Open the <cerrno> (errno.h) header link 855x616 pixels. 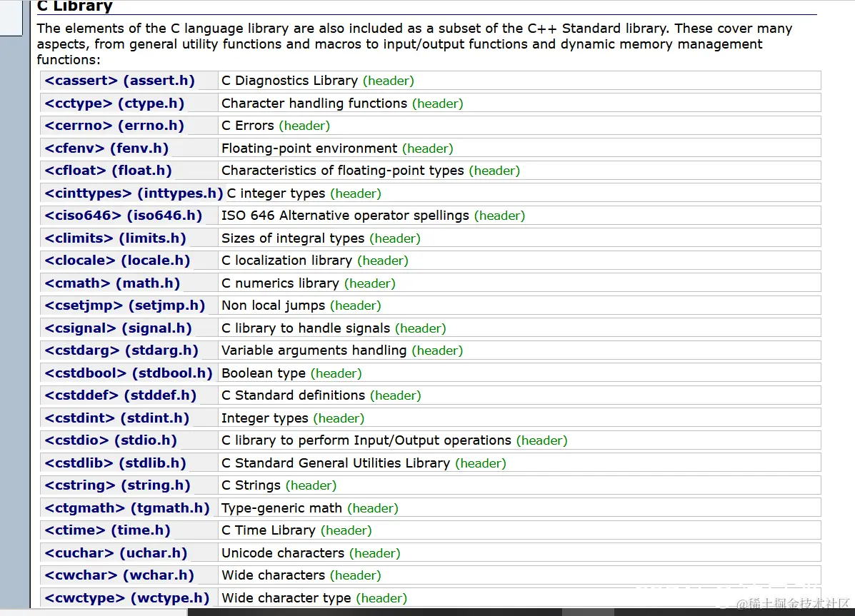(114, 126)
